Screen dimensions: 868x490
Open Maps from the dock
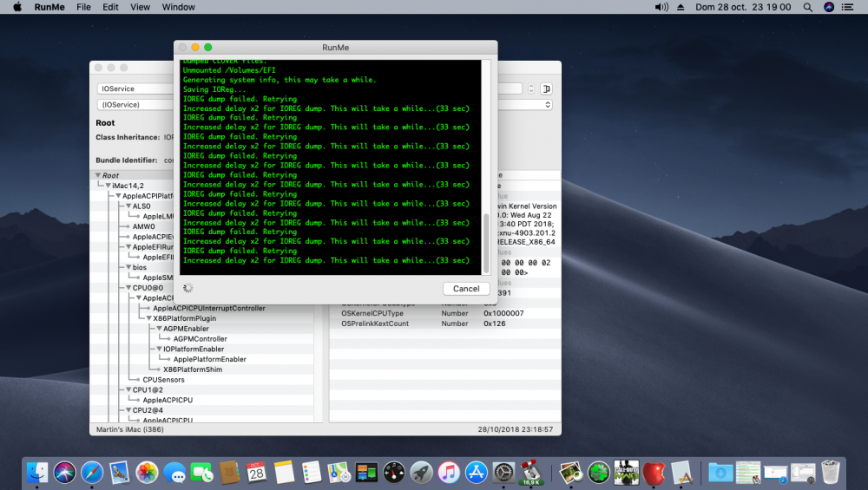(339, 473)
